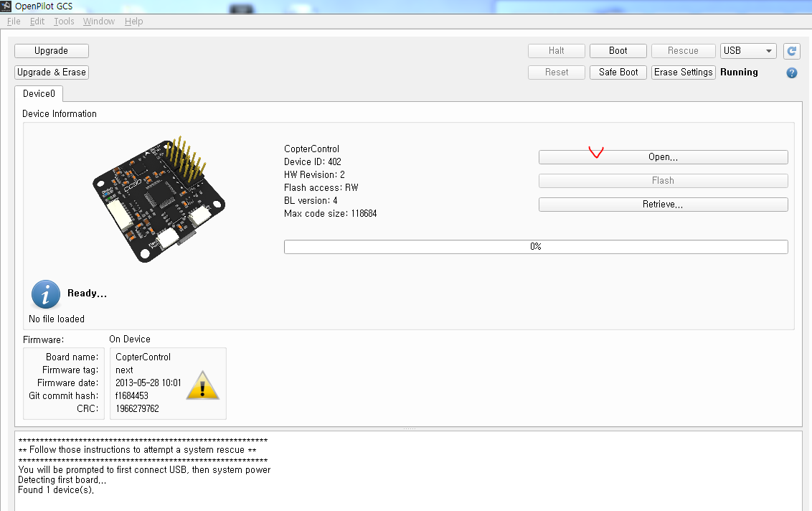The image size is (812, 511).
Task: Click the BL version: 4 text
Action: coord(311,200)
